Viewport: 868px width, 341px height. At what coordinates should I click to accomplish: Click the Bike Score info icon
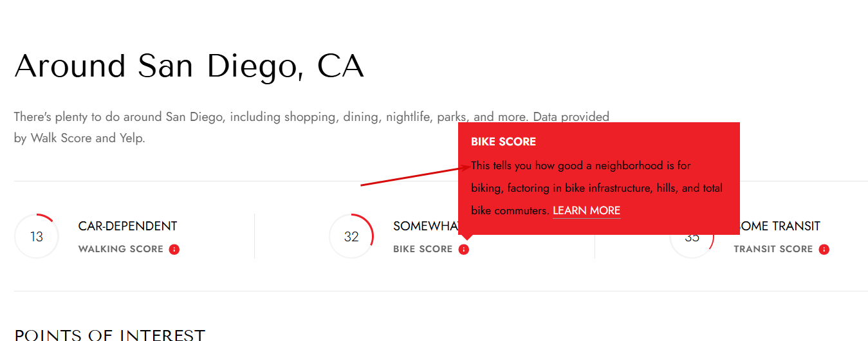coord(464,250)
